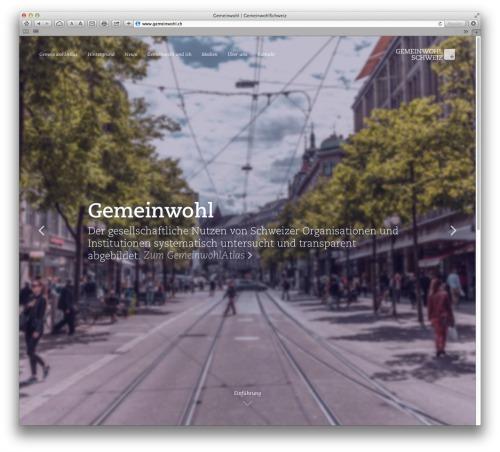Viewport: 500px width, 452px height.
Task: Open News navigation menu item
Action: pos(131,54)
